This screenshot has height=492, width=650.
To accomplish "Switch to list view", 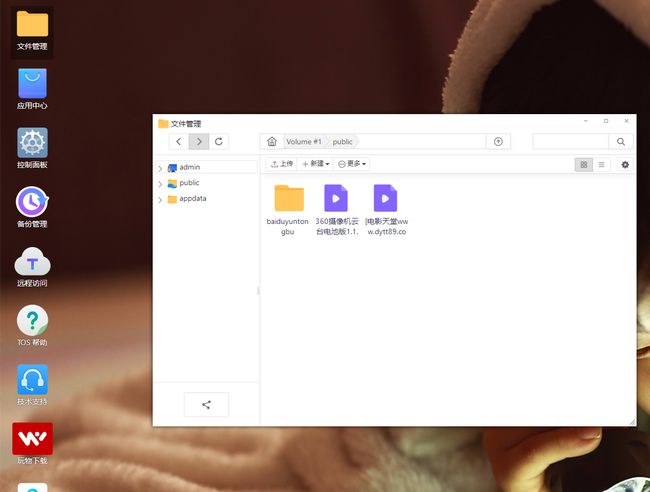I will click(x=601, y=165).
